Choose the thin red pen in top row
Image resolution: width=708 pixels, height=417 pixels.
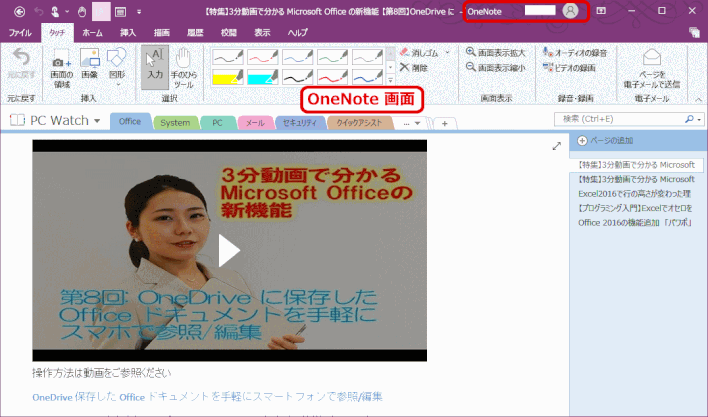click(262, 57)
